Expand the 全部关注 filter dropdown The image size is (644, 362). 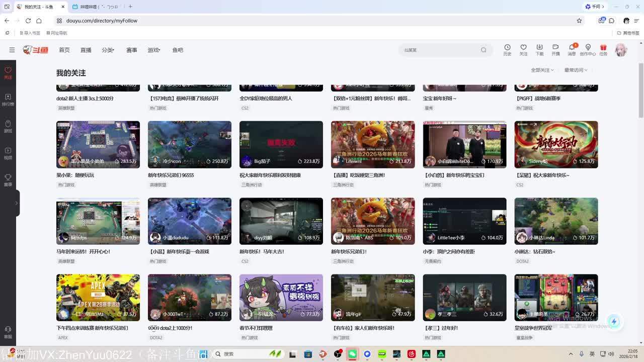pos(542,70)
